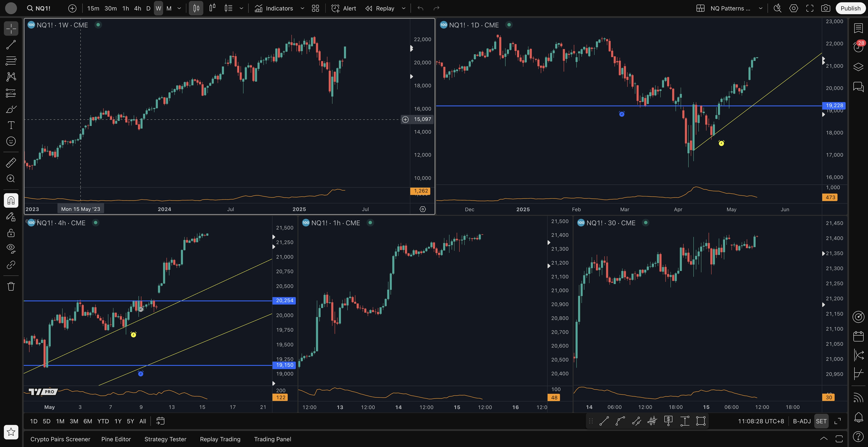The width and height of the screenshot is (868, 447).
Task: Take a chart snapshot with camera icon
Action: coord(826,8)
